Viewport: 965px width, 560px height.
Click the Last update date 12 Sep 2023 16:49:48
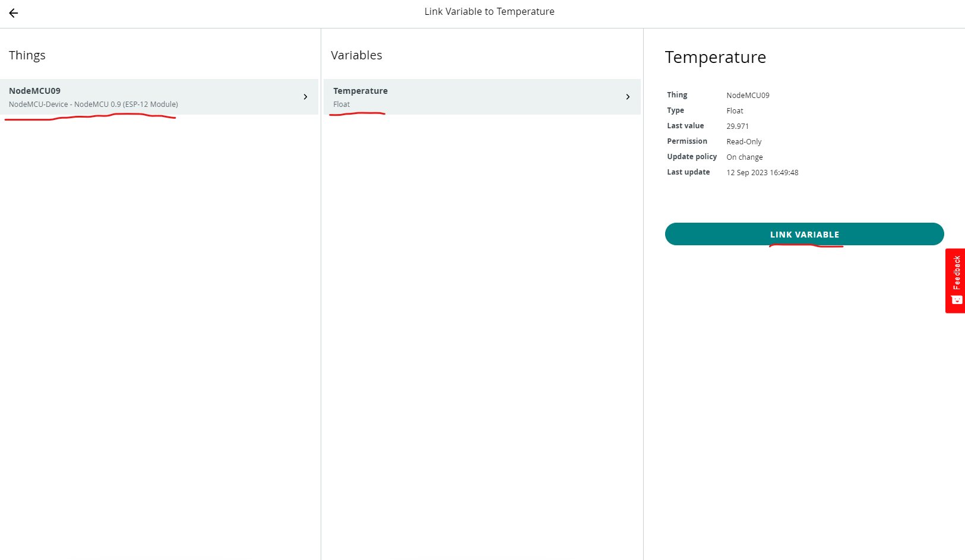click(762, 172)
